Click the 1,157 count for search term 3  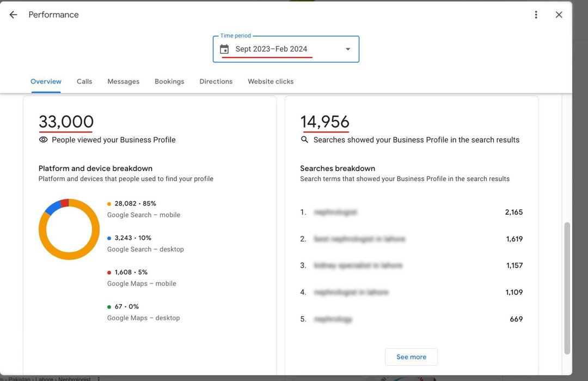pos(514,265)
